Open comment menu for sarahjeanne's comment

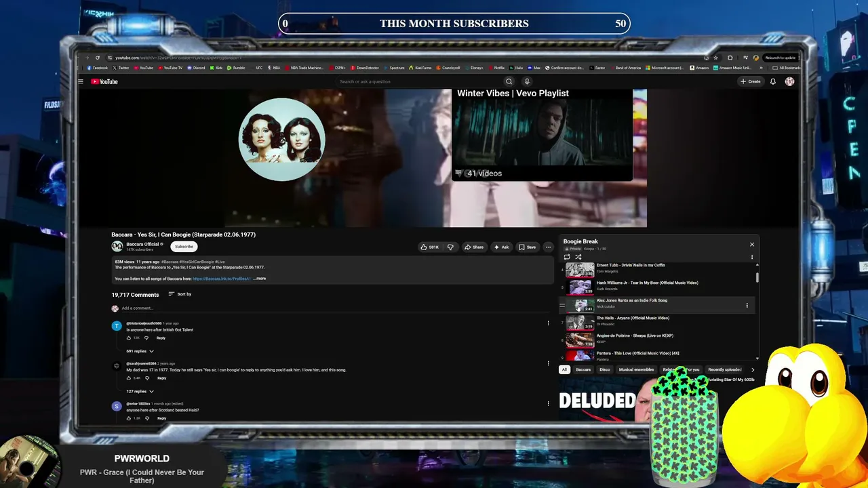tap(548, 363)
